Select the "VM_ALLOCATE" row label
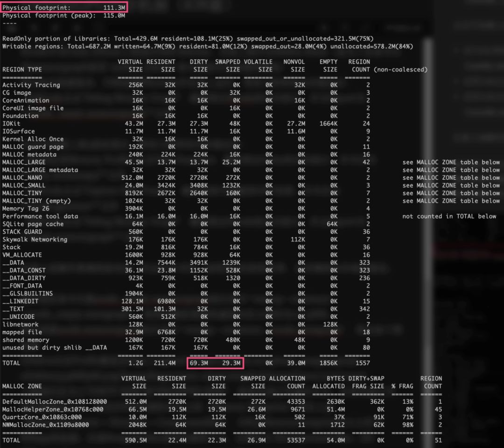 (22, 254)
